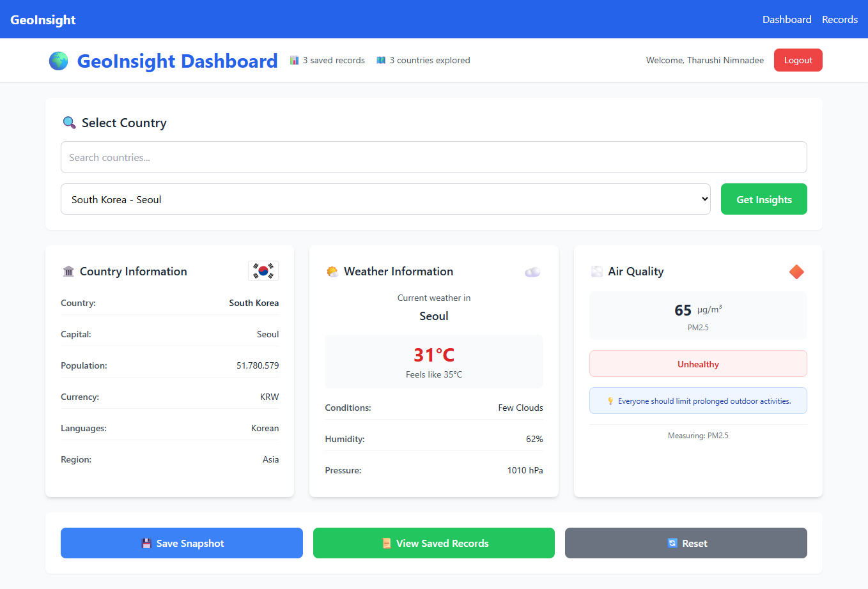Open the Dashboard nav item
This screenshot has height=589, width=868.
(x=787, y=19)
